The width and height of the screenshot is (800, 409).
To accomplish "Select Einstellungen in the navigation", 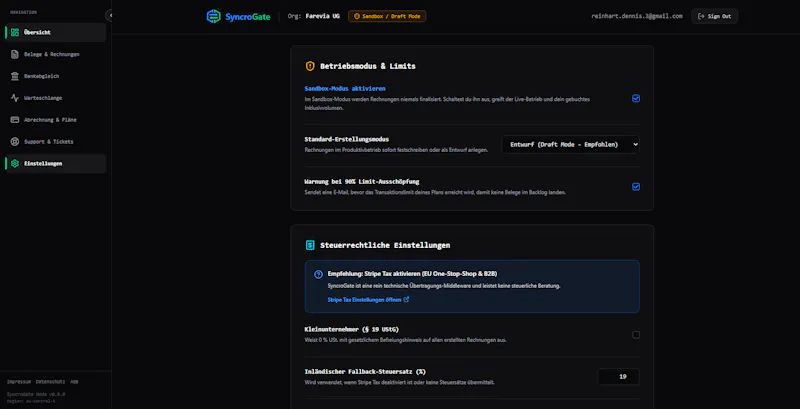I will tap(56, 164).
